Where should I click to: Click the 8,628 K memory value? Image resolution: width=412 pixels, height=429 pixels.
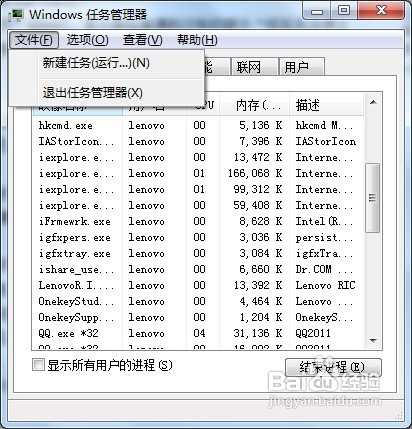pos(261,221)
